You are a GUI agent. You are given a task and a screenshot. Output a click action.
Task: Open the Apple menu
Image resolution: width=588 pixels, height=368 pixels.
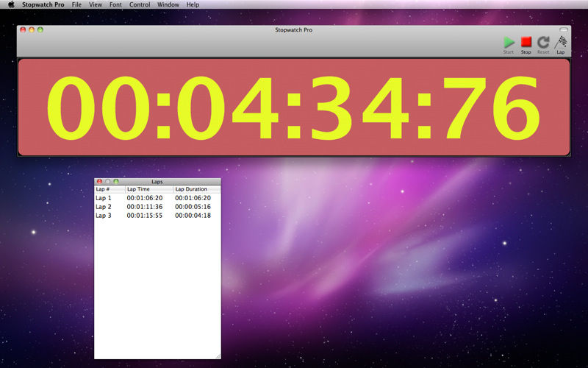(11, 4)
